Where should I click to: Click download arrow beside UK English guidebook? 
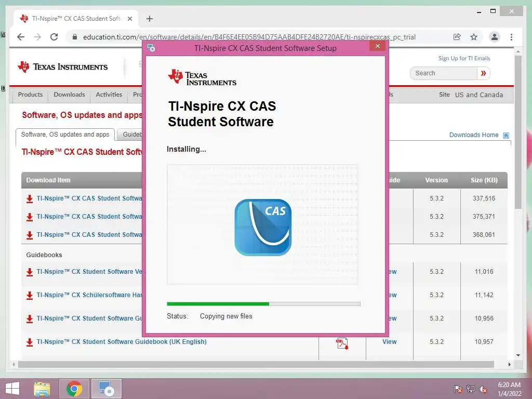tap(30, 342)
